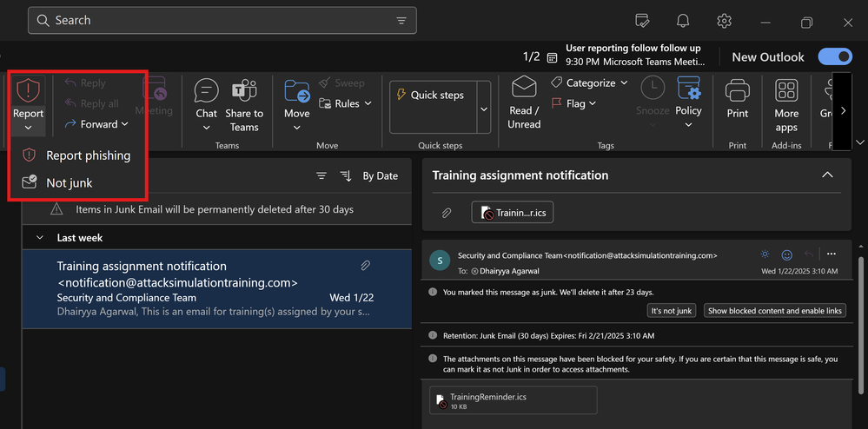Click sender avatar S
Screen dimensions: 868x429
[441, 261]
